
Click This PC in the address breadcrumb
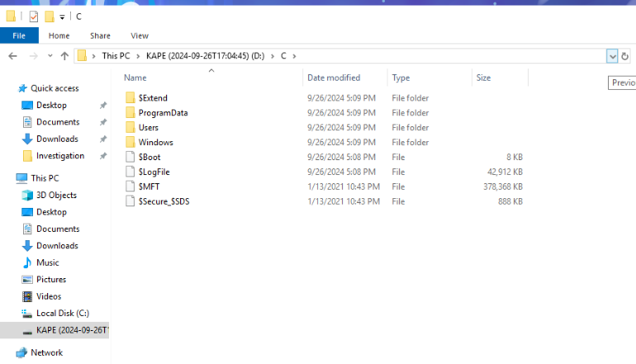click(x=116, y=56)
